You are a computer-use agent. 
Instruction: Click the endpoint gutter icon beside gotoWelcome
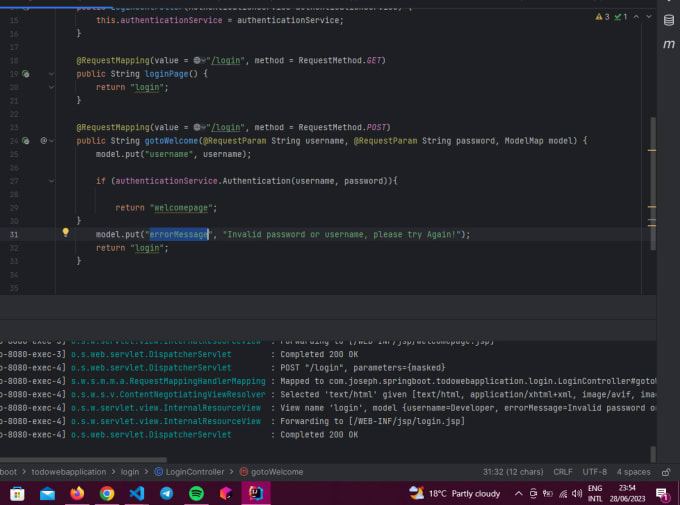(26, 141)
